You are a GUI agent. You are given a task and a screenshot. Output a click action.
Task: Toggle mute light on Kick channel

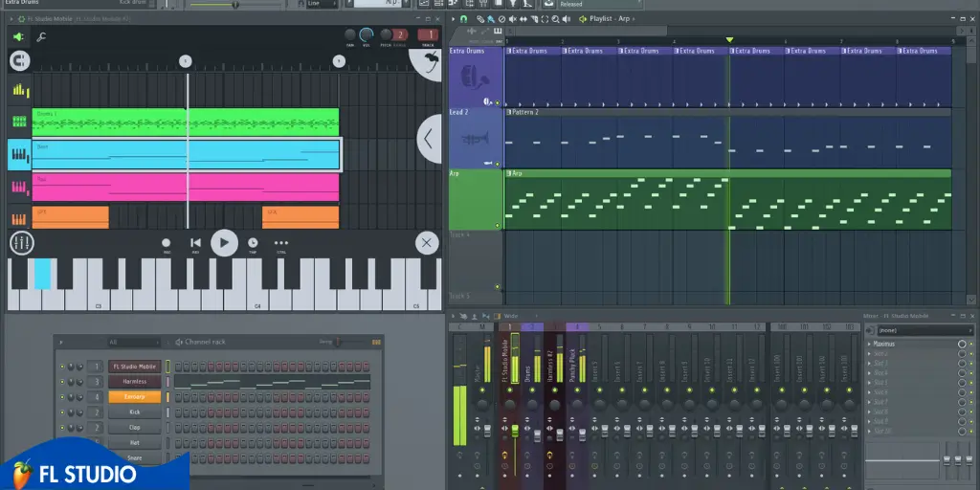[x=62, y=412]
